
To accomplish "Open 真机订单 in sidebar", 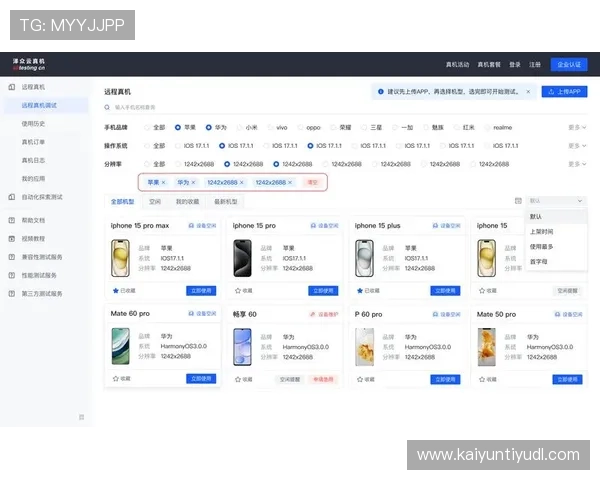I will point(33,142).
